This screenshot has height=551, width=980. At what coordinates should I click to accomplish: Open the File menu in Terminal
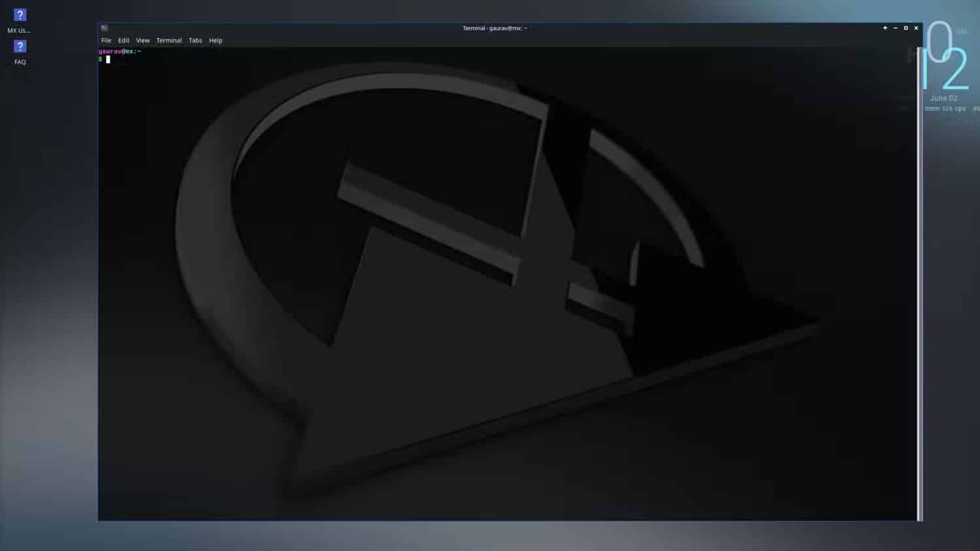(106, 40)
